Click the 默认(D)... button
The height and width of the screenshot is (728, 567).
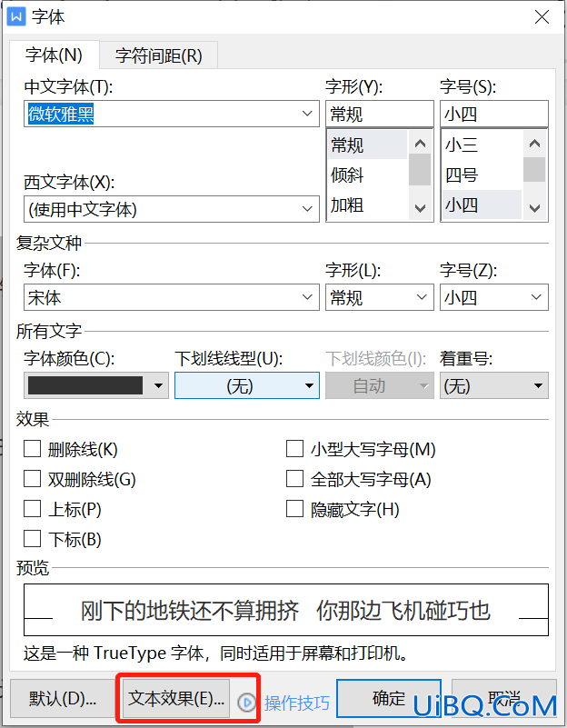point(62,699)
